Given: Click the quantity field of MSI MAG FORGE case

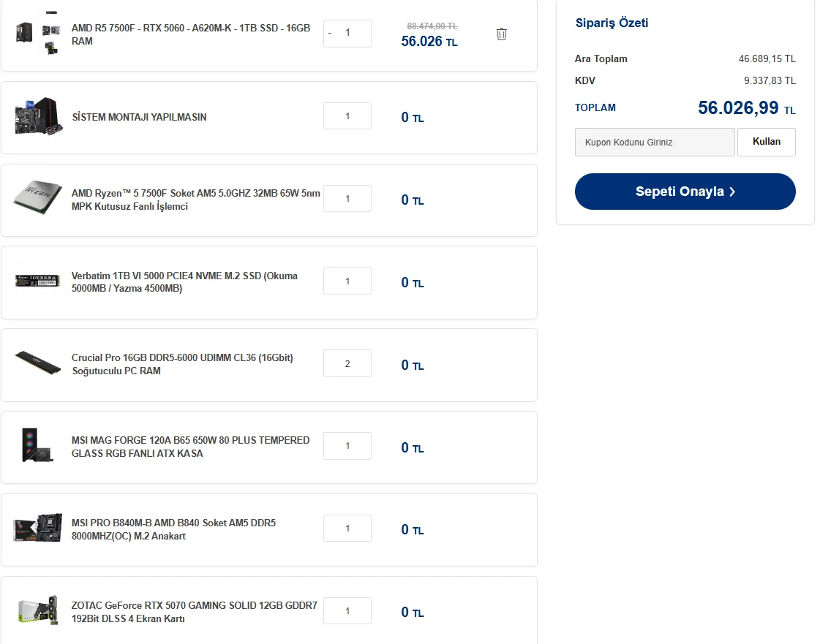Looking at the screenshot, I should 347,446.
